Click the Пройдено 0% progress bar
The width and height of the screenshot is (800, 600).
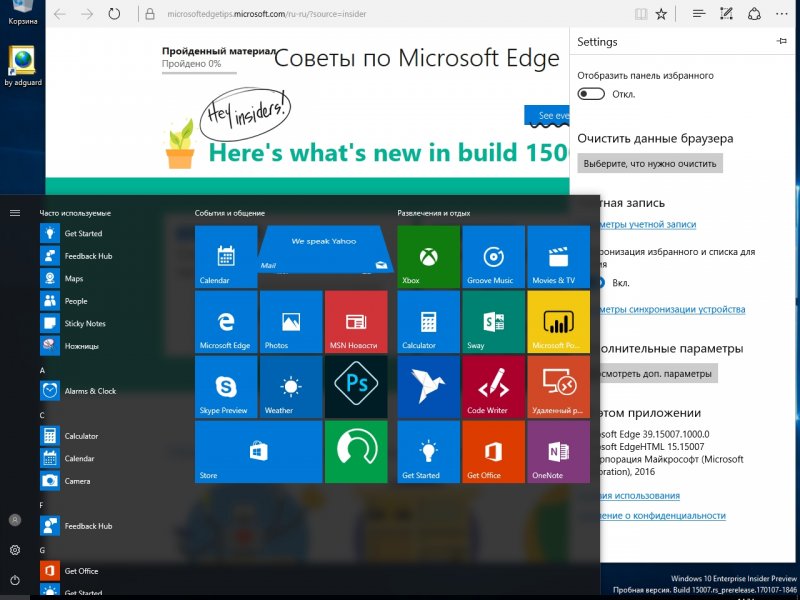pyautogui.click(x=199, y=73)
